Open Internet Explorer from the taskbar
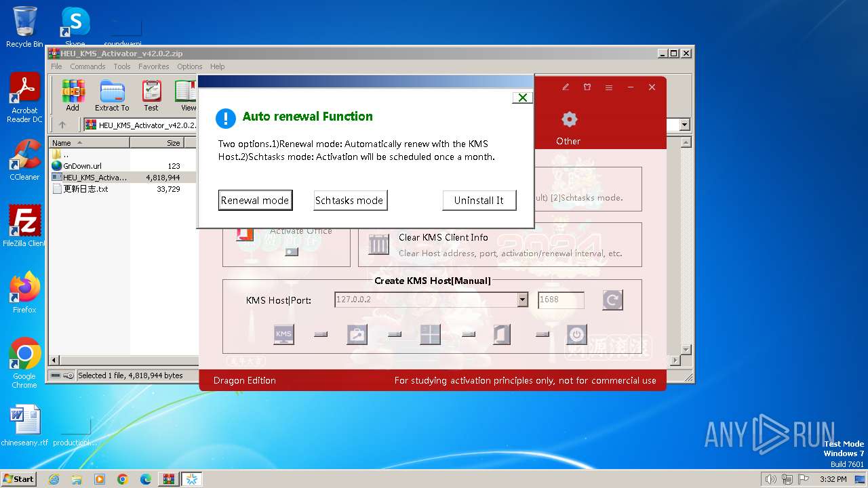This screenshot has width=868, height=488. pyautogui.click(x=54, y=479)
